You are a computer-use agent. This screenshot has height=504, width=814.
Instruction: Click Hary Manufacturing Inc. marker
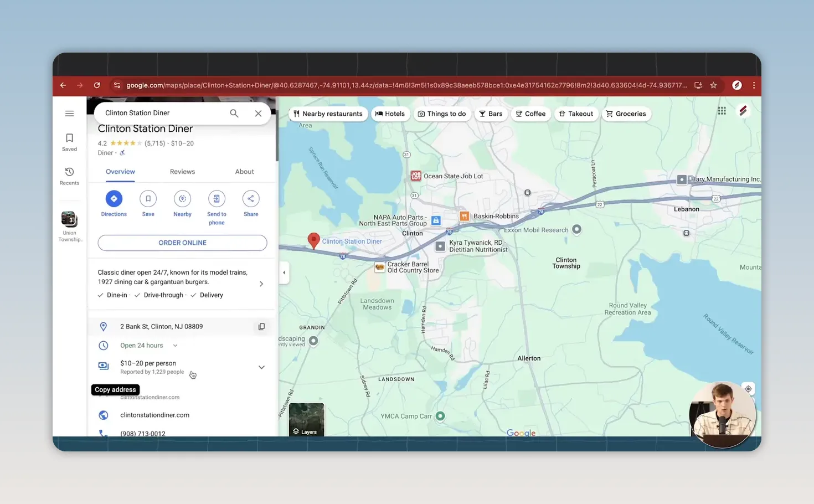point(682,179)
